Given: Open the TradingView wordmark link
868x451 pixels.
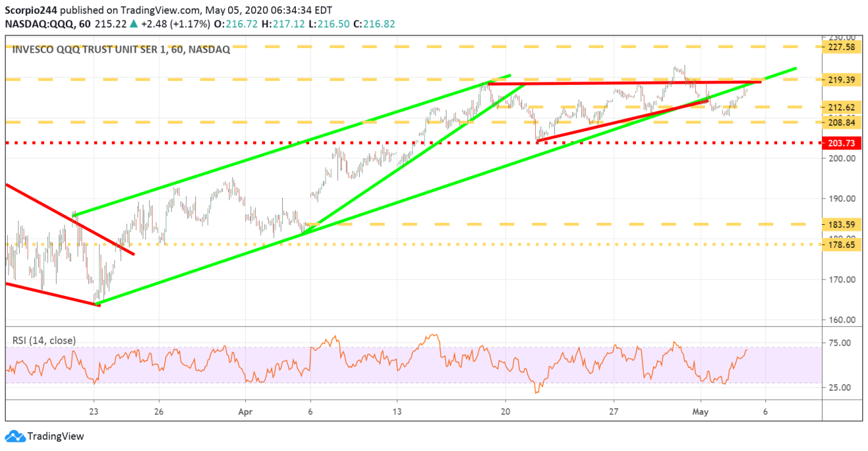Looking at the screenshot, I should coord(55,436).
